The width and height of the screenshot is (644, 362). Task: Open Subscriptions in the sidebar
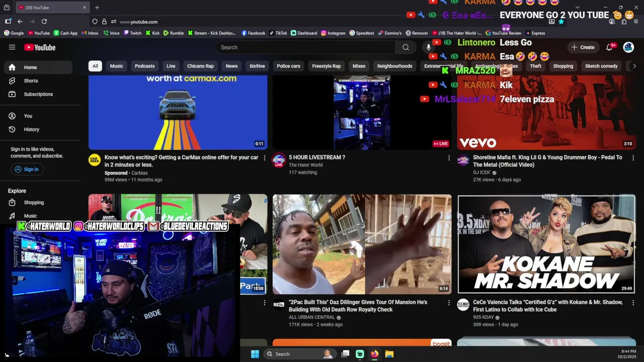[38, 94]
